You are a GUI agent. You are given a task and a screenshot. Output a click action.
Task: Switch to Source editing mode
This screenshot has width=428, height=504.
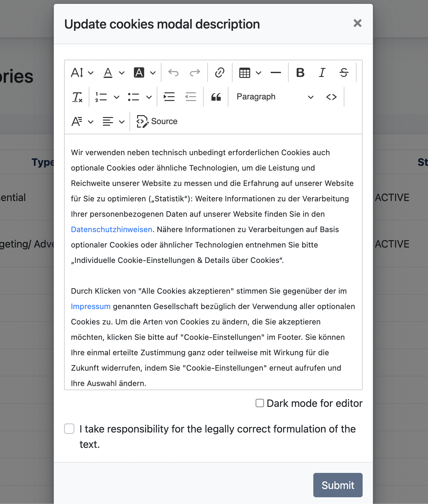coord(157,122)
